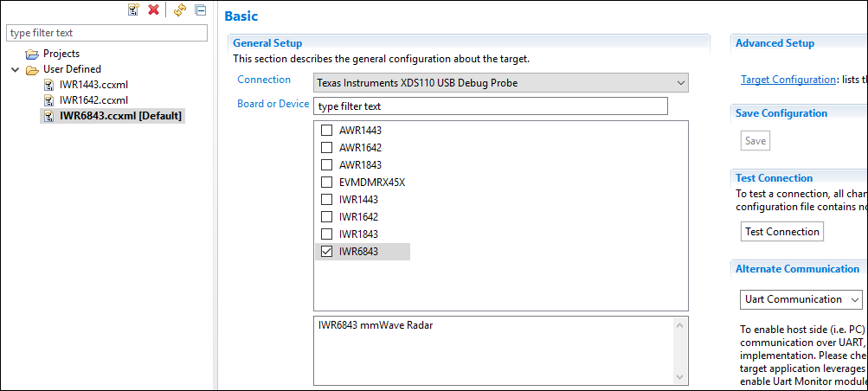
Task: Click the Board or Device filter field
Action: [490, 106]
